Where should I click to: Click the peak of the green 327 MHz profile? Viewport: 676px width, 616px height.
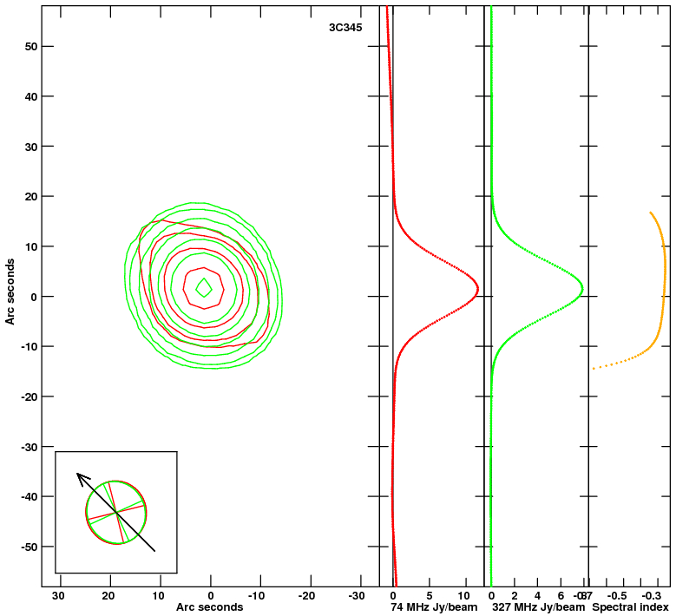pos(581,288)
